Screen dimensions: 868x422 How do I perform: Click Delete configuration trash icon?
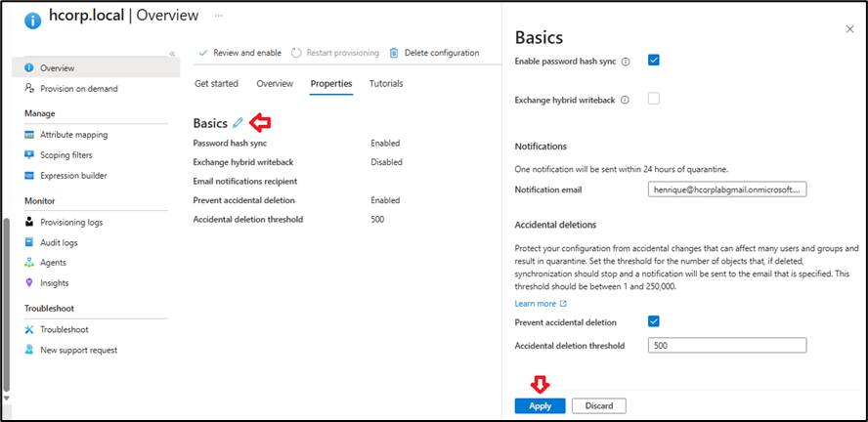pos(394,53)
